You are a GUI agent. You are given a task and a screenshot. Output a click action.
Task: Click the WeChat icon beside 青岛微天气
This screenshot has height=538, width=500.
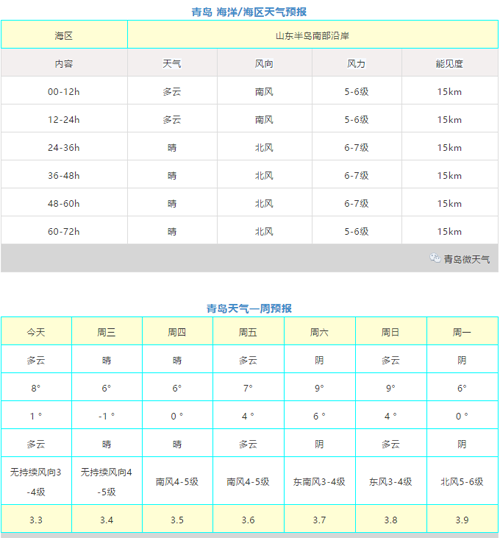pyautogui.click(x=435, y=258)
